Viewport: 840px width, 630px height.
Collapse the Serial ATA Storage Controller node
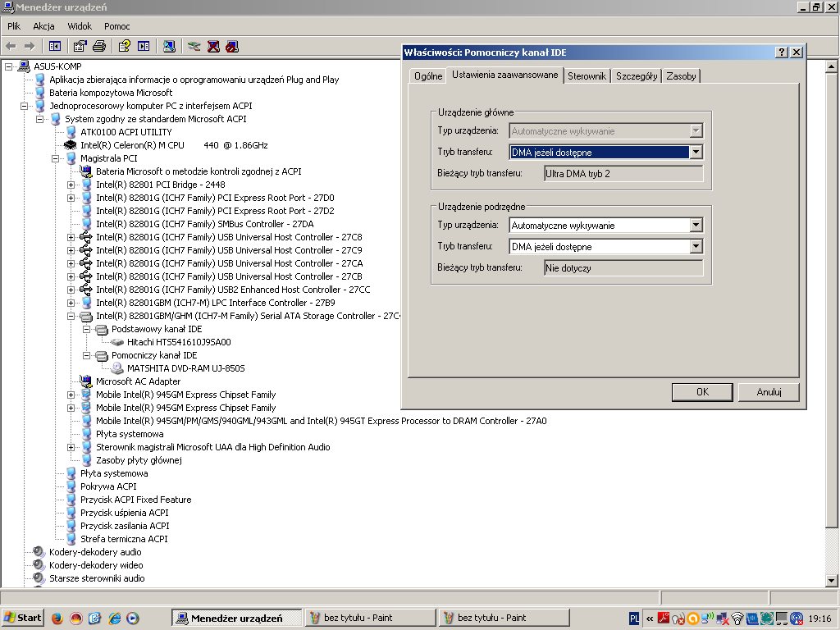point(71,316)
